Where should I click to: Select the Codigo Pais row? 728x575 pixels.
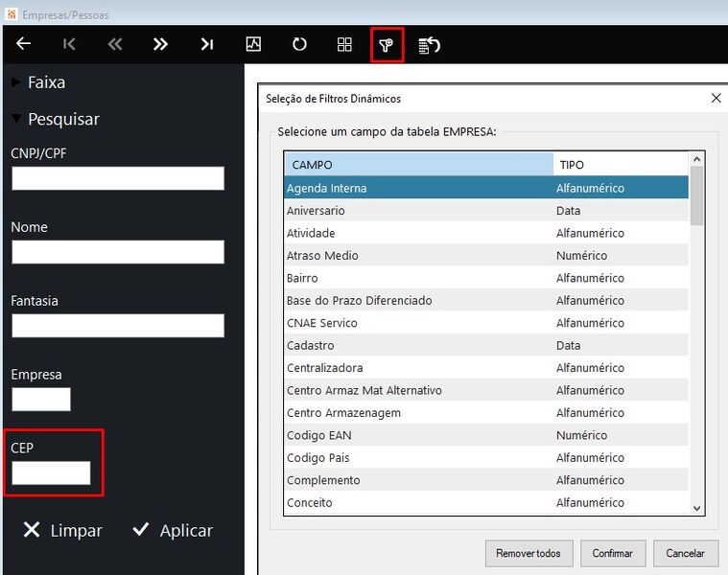(x=486, y=458)
